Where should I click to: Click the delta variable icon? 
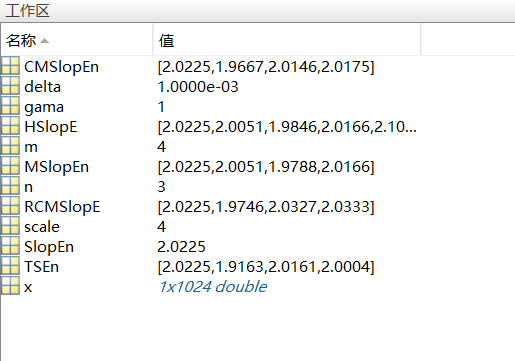[x=10, y=85]
